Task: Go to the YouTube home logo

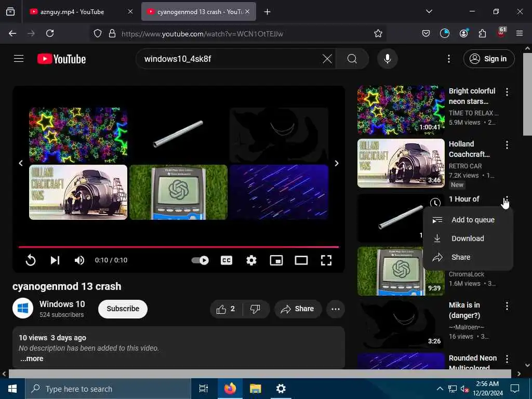Action: [x=61, y=59]
